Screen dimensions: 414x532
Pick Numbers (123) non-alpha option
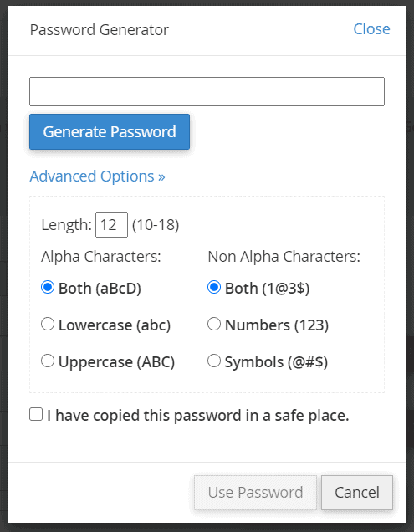(x=214, y=324)
